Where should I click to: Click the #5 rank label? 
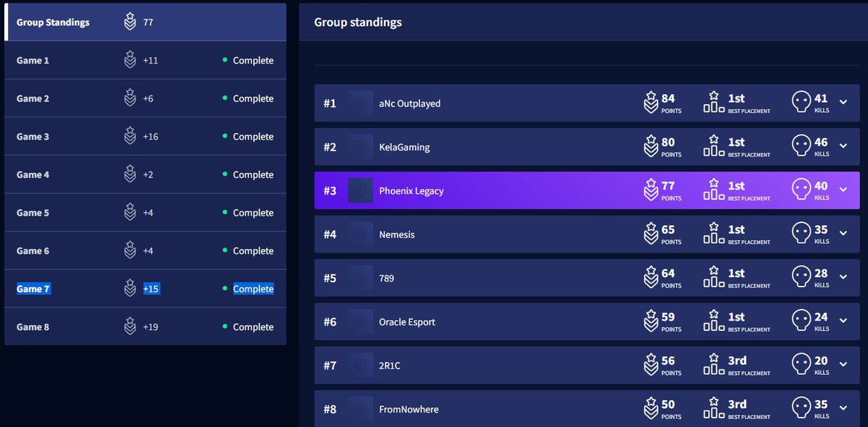pos(330,278)
